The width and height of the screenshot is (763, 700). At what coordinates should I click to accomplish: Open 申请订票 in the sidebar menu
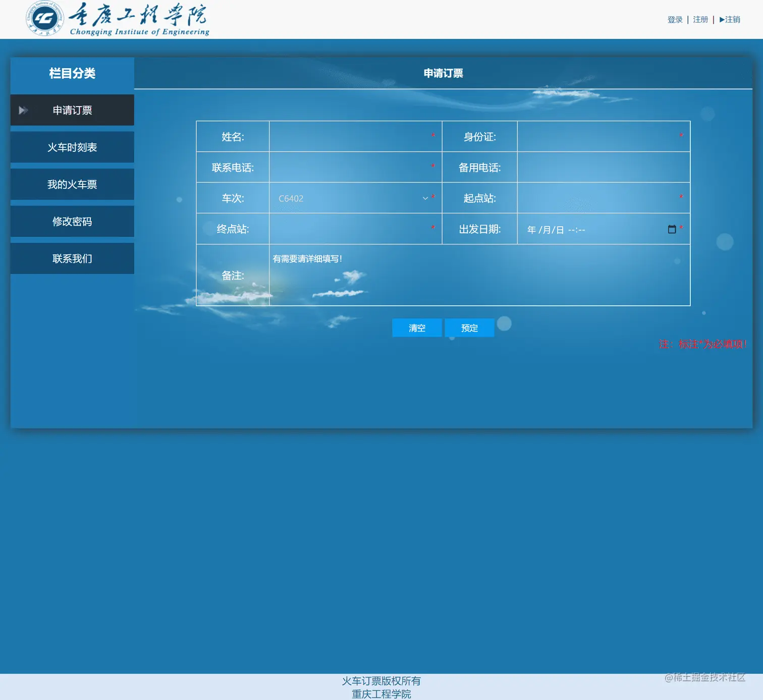(x=72, y=110)
